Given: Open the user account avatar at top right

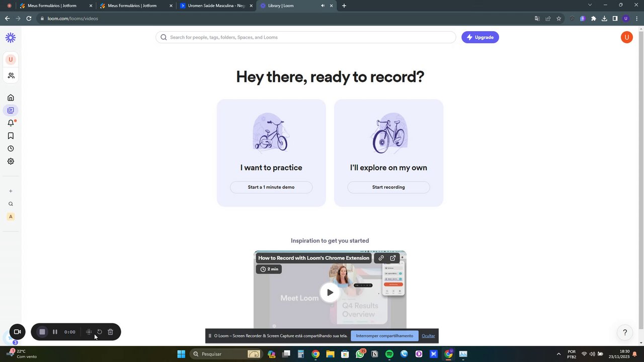Looking at the screenshot, I should click(x=626, y=37).
